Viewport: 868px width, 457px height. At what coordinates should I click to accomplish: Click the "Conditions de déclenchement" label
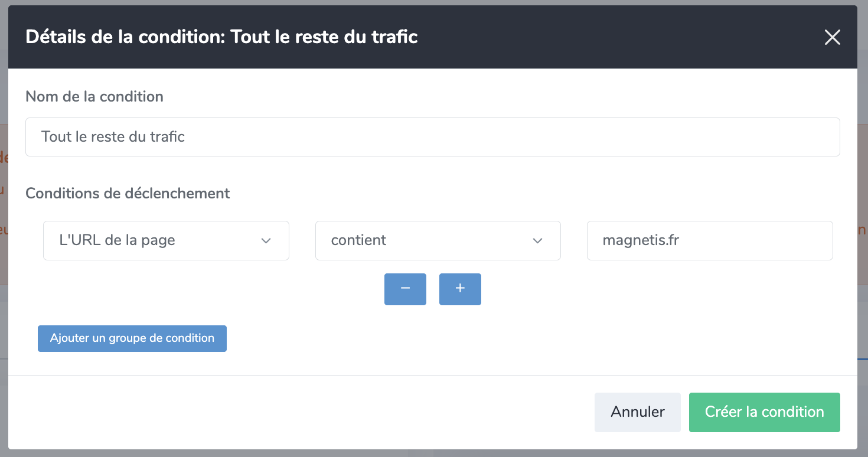[128, 193]
